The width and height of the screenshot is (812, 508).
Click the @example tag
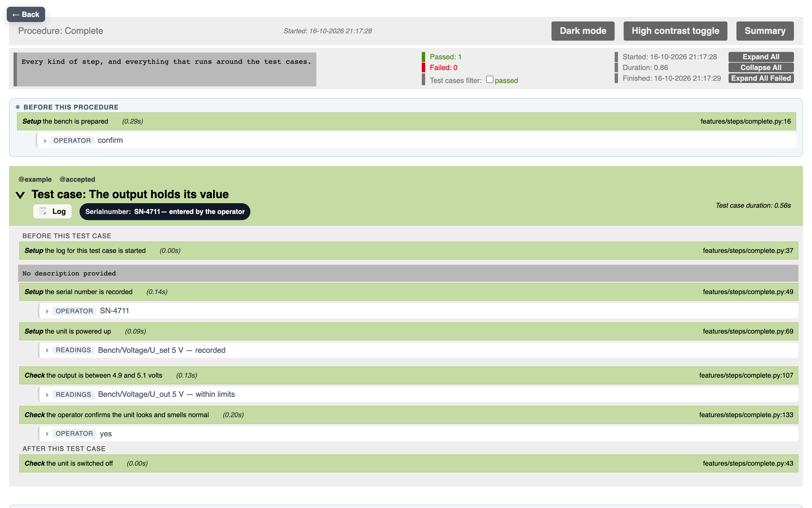coord(35,179)
